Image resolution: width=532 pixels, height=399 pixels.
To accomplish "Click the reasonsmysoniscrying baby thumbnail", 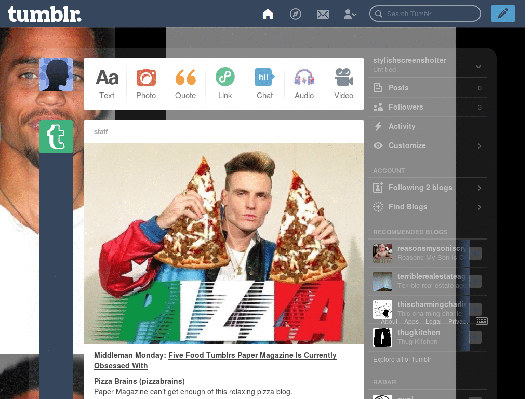I will click(x=383, y=253).
